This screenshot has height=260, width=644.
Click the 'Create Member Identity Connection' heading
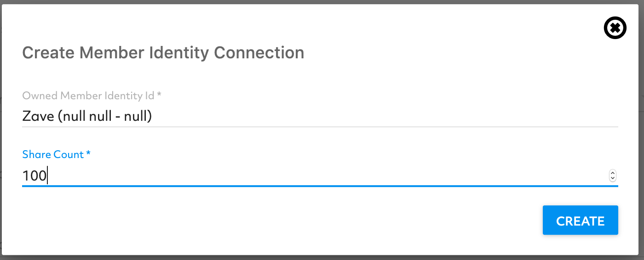pyautogui.click(x=163, y=52)
